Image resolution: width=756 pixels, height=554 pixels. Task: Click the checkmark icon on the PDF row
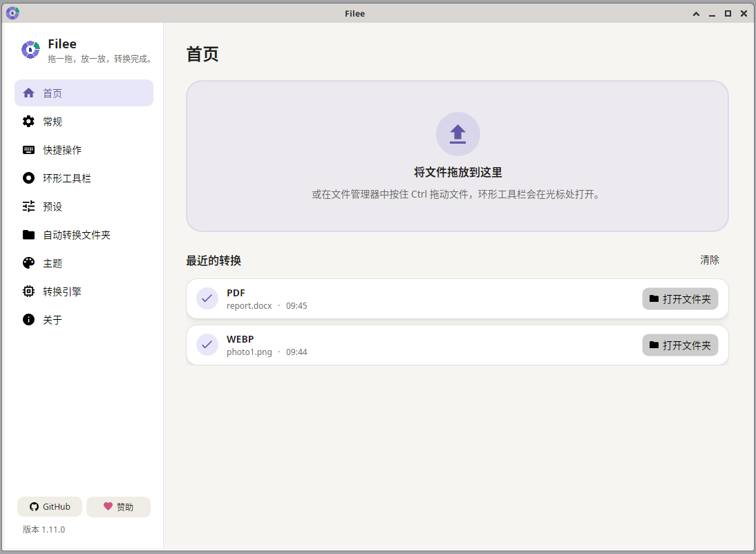point(207,298)
